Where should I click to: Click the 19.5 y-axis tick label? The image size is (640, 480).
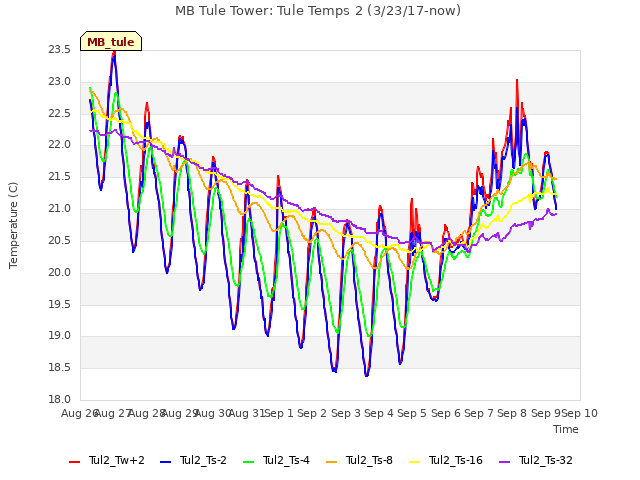tap(60, 304)
